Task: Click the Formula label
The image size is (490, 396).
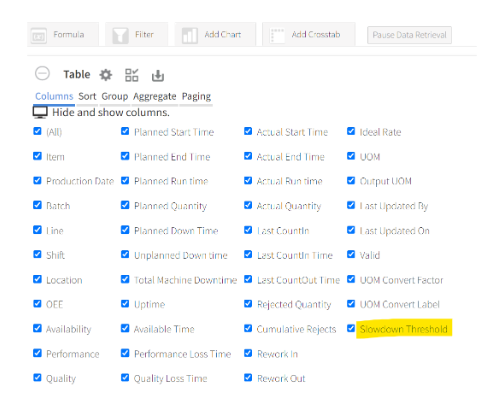Action: click(69, 35)
